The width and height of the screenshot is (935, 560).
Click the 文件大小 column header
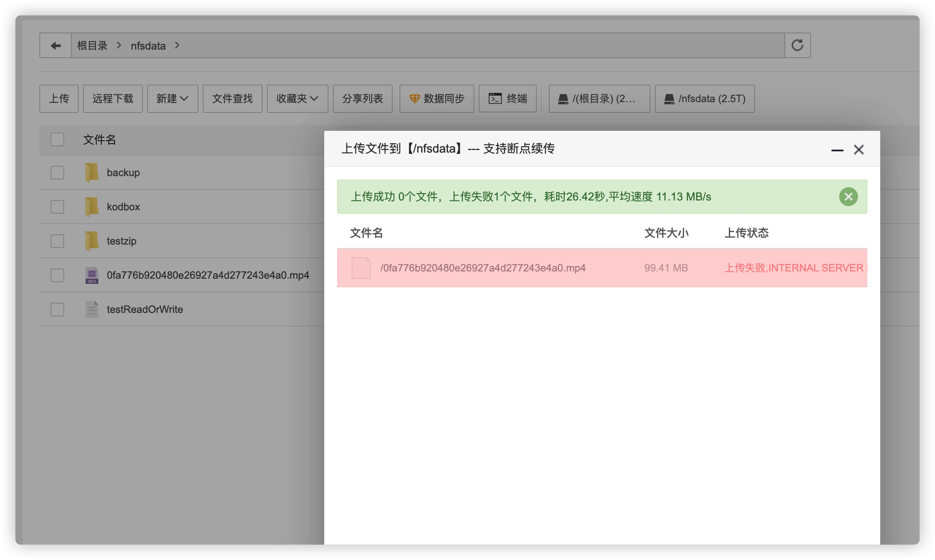pyautogui.click(x=666, y=233)
